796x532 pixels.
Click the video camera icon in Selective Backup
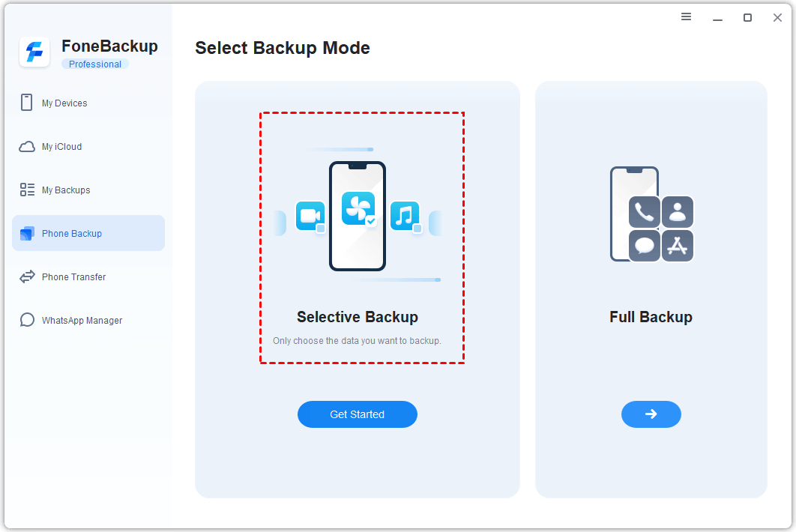pos(310,216)
